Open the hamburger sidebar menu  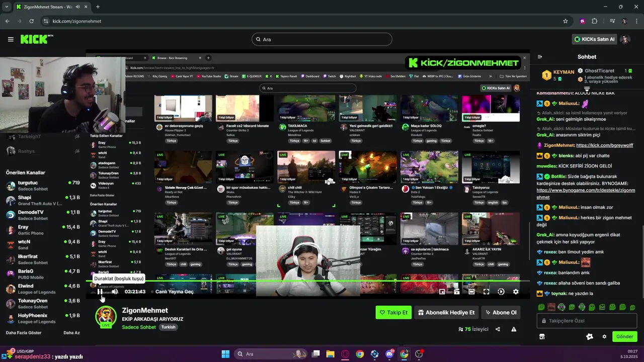11,39
